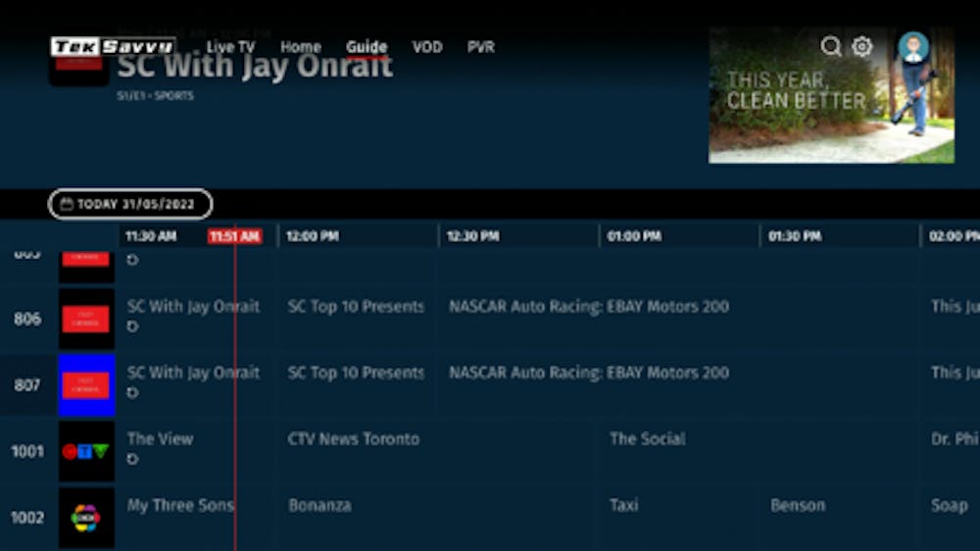This screenshot has height=551, width=980.
Task: Click channel number 806
Action: coord(27,319)
